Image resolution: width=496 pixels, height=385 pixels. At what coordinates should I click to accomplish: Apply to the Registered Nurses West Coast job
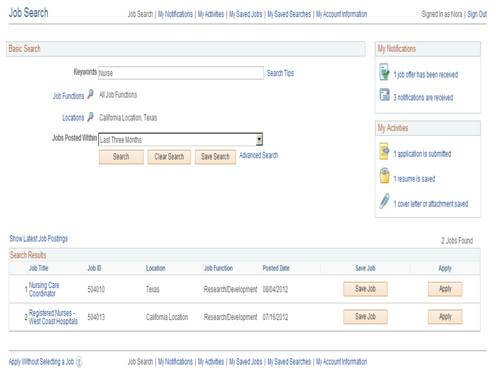445,316
